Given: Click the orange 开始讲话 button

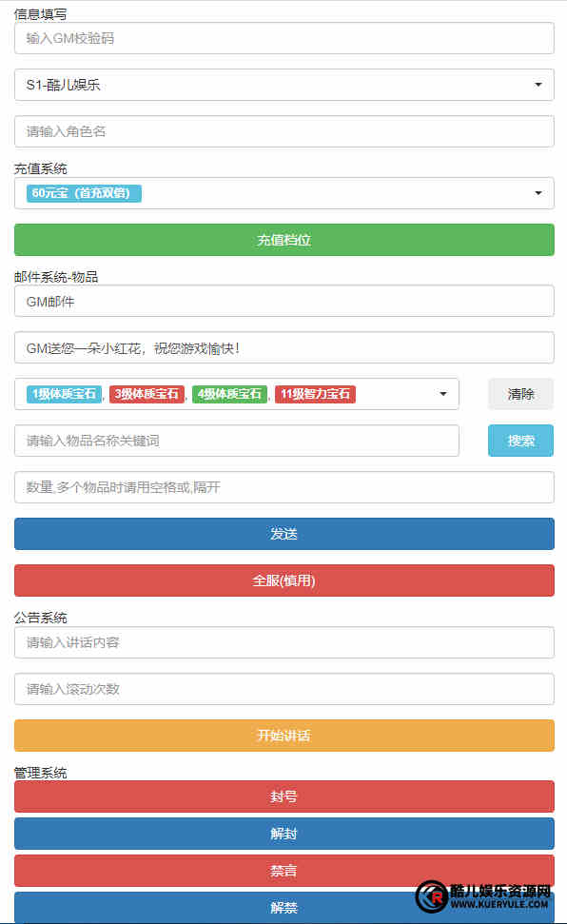Looking at the screenshot, I should (283, 736).
